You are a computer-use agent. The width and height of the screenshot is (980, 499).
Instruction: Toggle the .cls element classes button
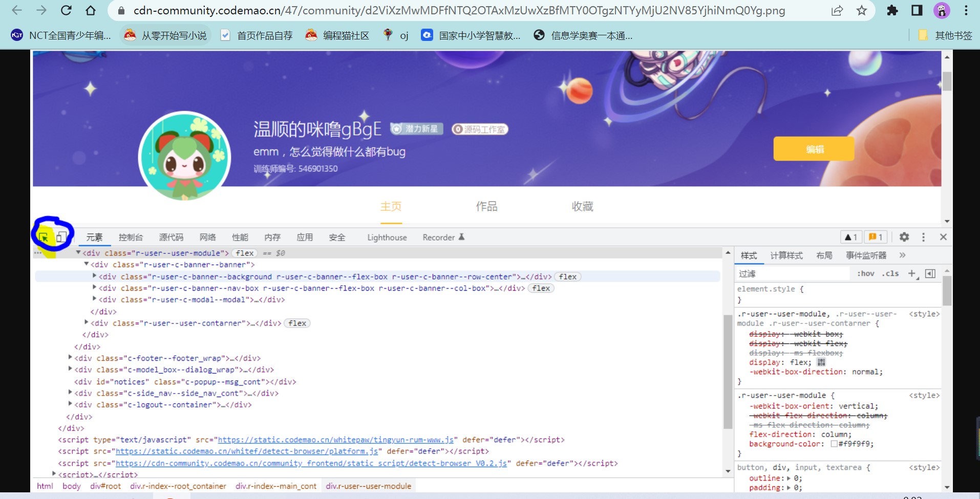[x=890, y=274]
